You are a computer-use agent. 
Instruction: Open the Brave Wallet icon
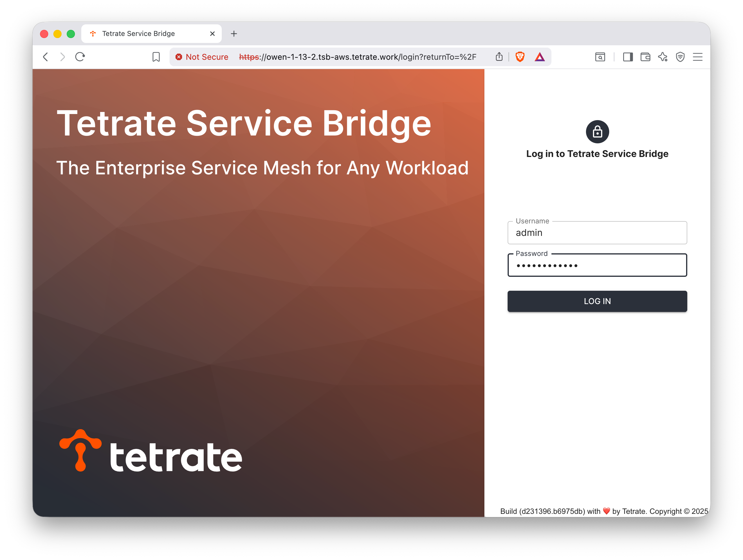click(645, 57)
